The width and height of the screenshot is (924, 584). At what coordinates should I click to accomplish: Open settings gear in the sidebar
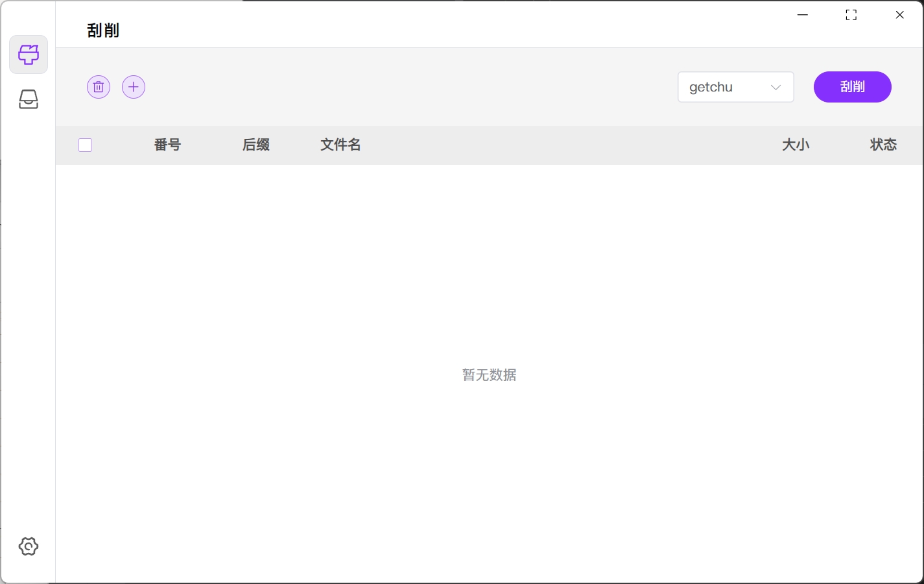click(x=29, y=546)
